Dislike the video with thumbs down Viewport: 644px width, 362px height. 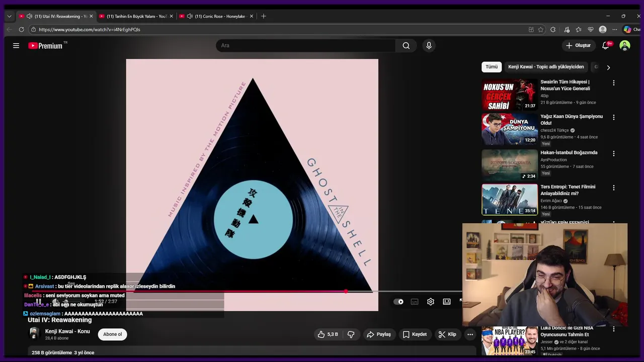(351, 334)
